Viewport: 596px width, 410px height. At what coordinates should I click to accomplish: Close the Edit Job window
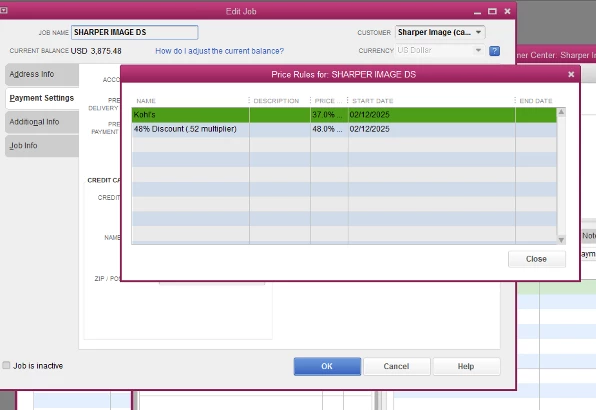507,11
